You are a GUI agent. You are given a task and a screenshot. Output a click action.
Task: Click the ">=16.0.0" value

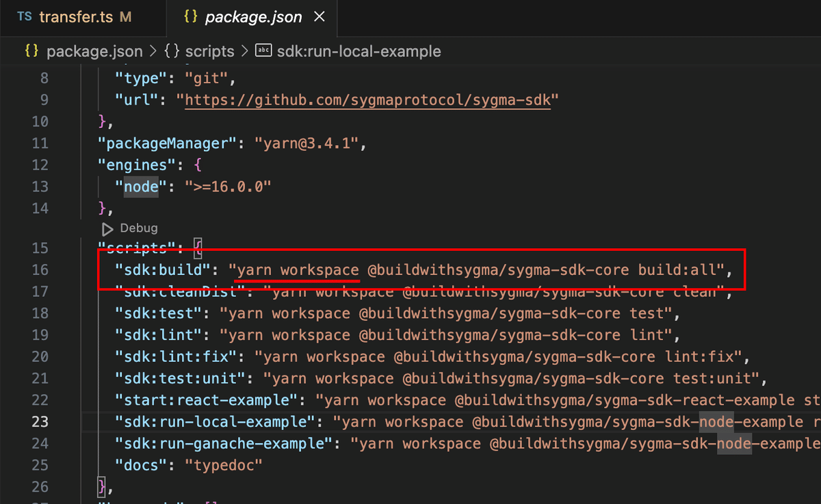point(228,187)
